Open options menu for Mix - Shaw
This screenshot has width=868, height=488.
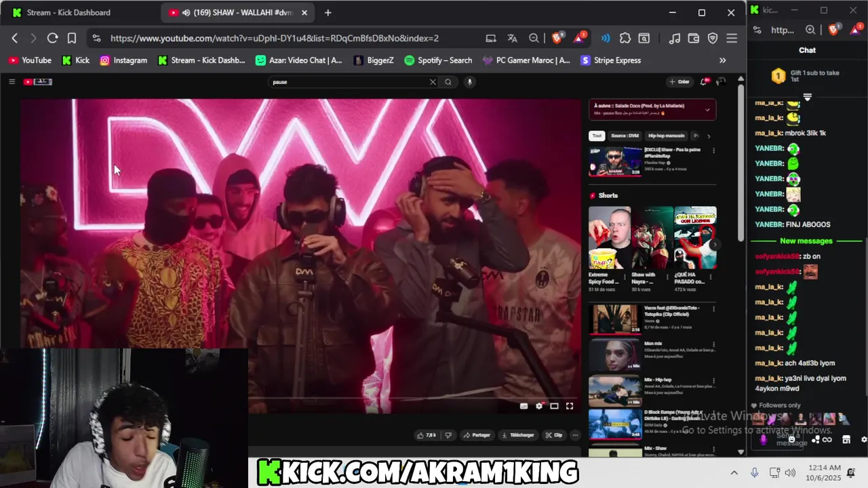[x=713, y=449]
